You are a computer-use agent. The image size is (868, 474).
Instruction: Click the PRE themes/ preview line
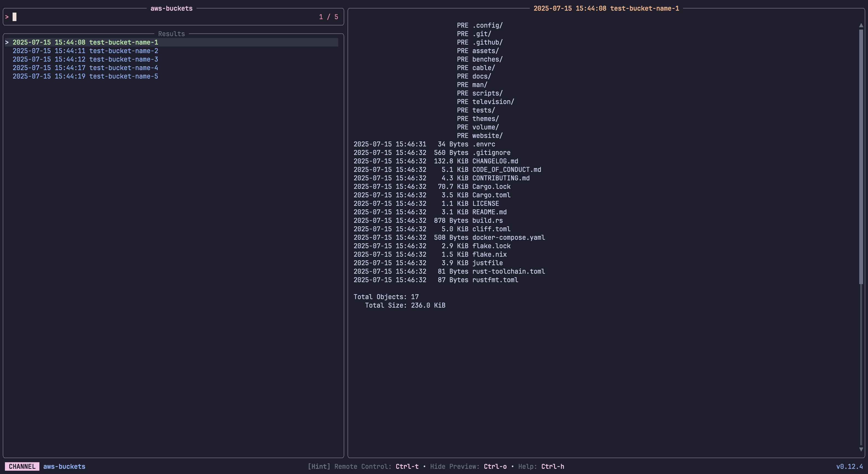[478, 119]
